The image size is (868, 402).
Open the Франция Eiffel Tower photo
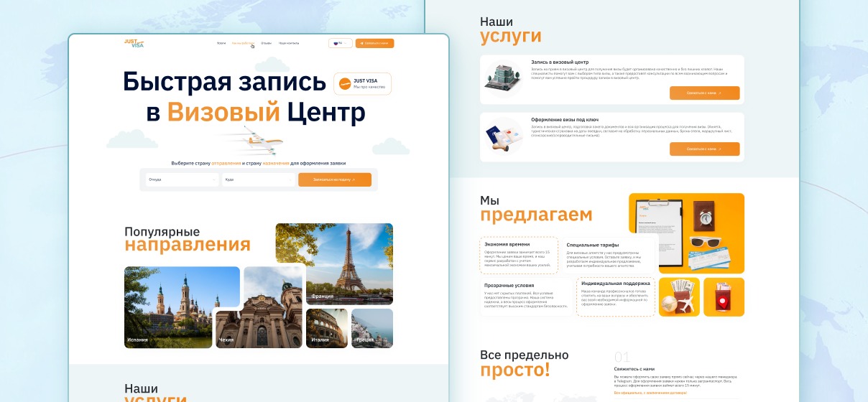pyautogui.click(x=334, y=263)
